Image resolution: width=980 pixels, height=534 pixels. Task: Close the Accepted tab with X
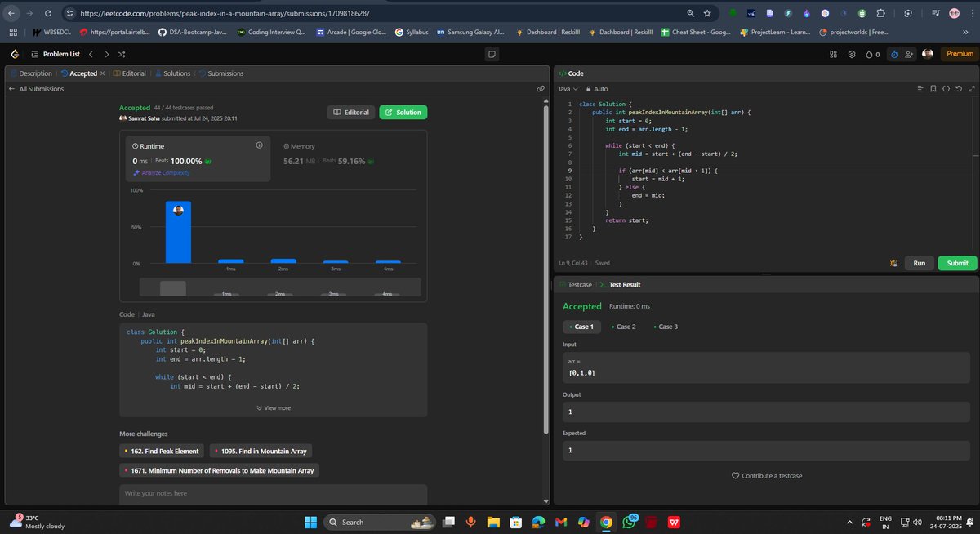pyautogui.click(x=102, y=73)
